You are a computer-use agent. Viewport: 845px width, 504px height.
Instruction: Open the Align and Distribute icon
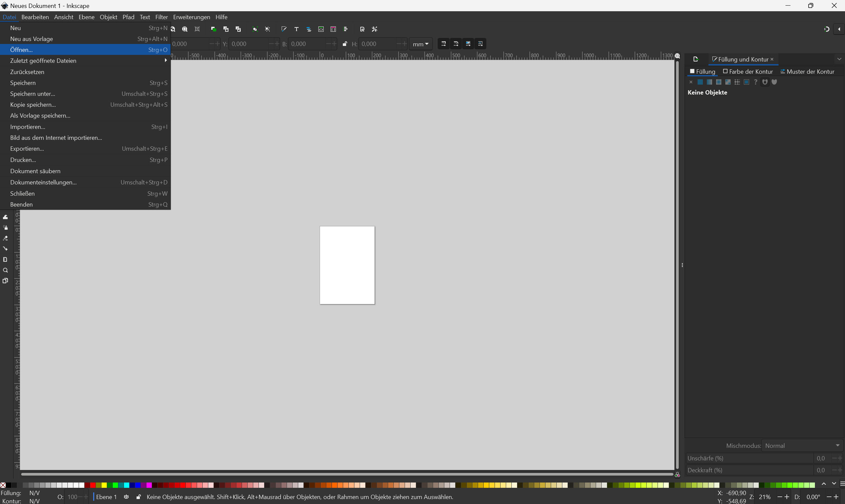click(345, 29)
